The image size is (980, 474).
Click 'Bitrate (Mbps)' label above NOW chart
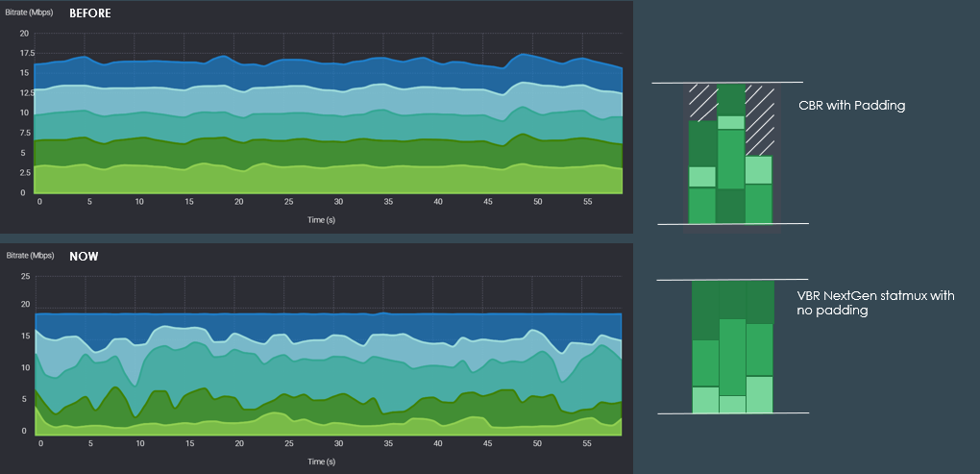[x=32, y=257]
